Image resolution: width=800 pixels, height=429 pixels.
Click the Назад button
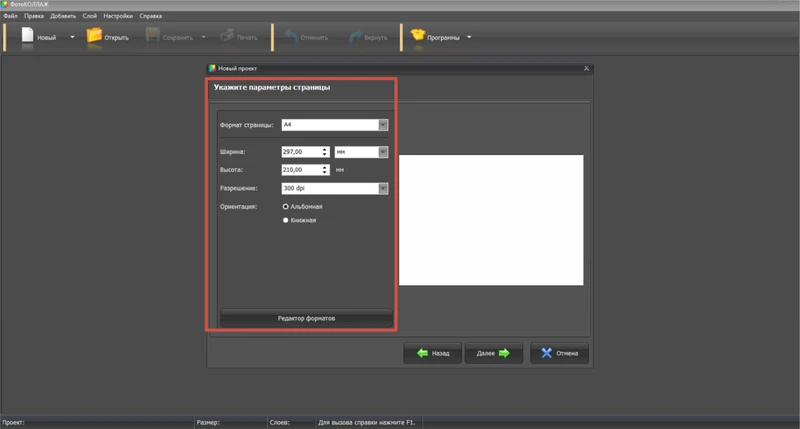(x=433, y=353)
